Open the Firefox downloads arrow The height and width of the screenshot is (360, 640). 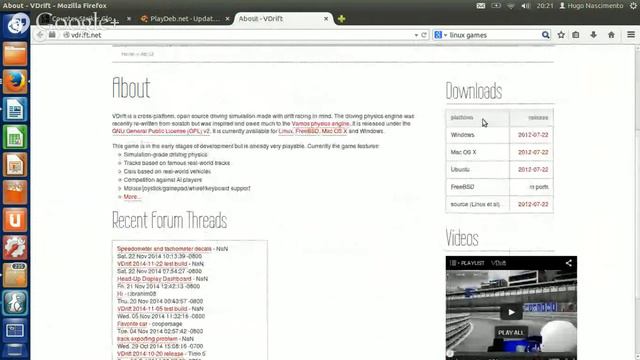593,35
